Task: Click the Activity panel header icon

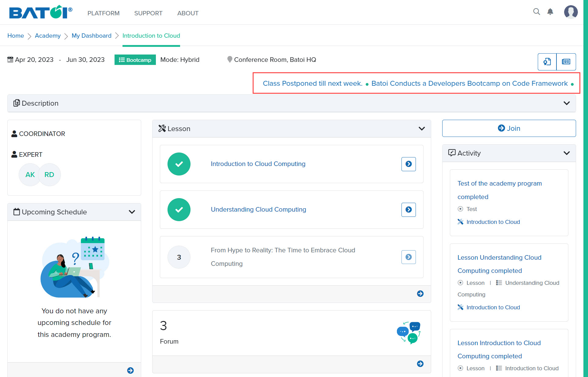Action: coord(452,153)
